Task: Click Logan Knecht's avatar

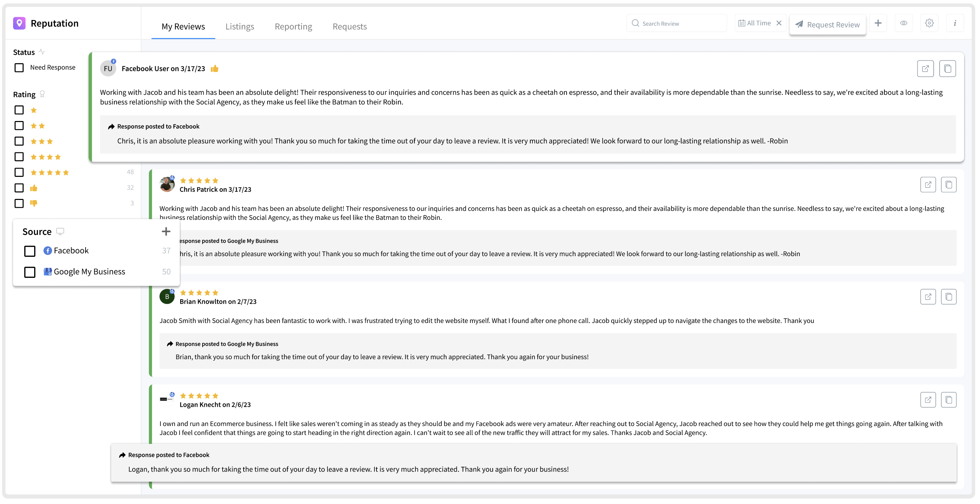Action: [167, 400]
